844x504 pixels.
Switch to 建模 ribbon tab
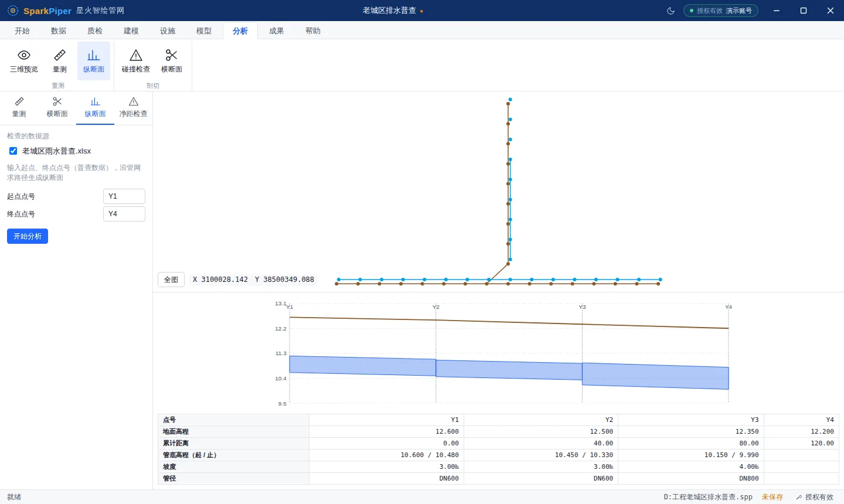[131, 31]
